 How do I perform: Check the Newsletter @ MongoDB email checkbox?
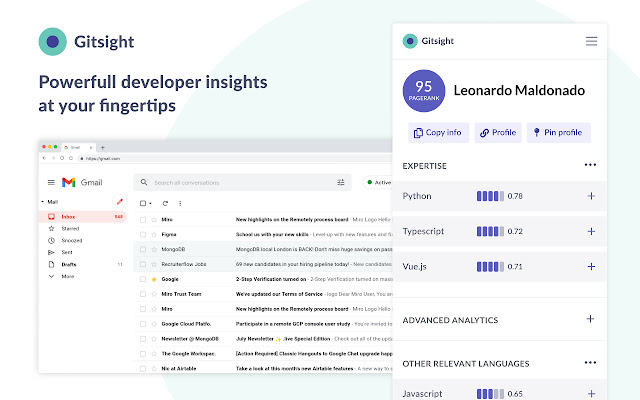coord(143,339)
